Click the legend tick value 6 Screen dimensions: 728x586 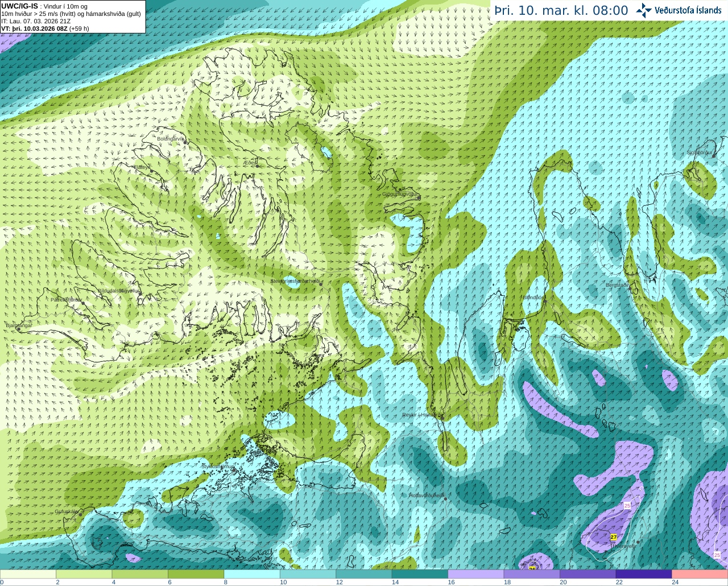click(169, 582)
